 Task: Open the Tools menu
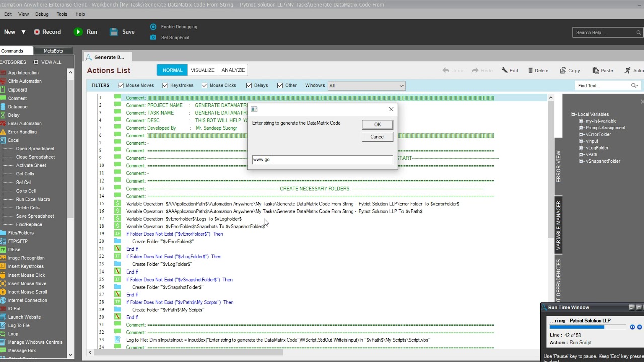[x=62, y=14]
